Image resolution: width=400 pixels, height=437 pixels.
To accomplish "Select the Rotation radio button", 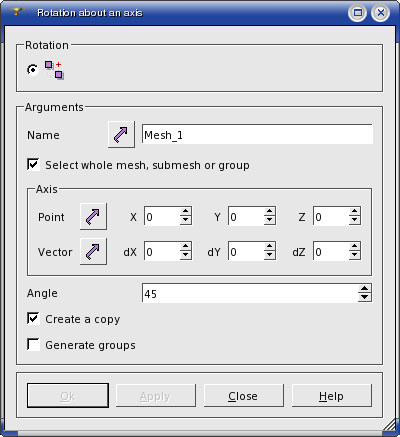I will coord(33,70).
